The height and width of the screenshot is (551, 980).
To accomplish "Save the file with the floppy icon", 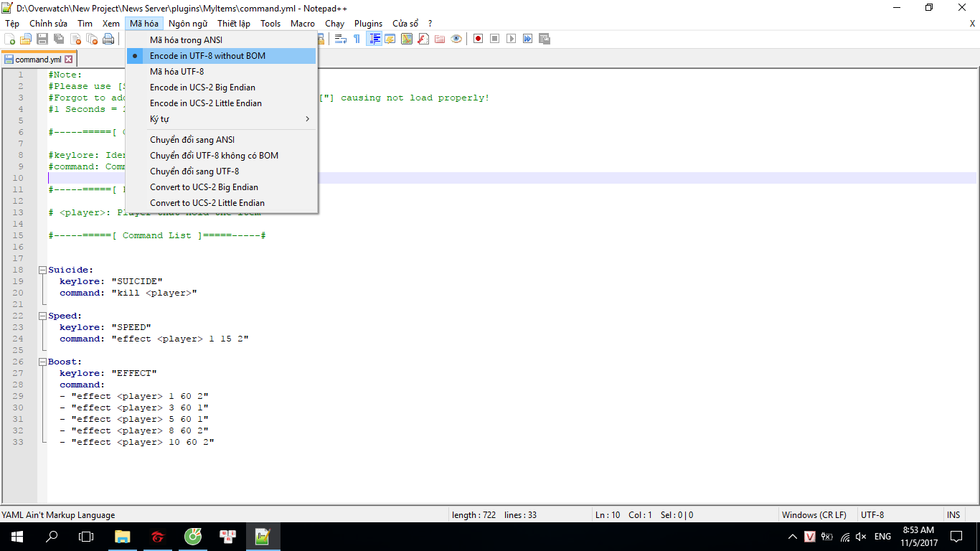I will (42, 39).
